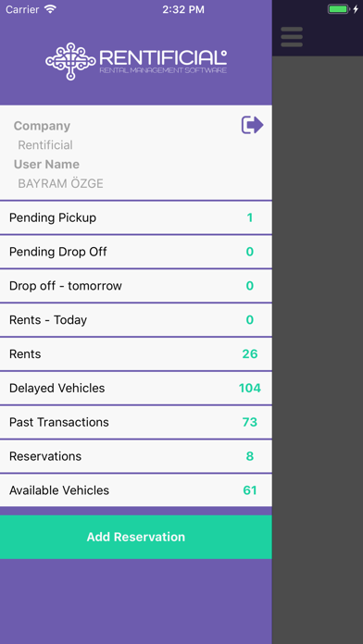363x644 pixels.
Task: Tap the Rentificial company name text
Action: pos(45,145)
